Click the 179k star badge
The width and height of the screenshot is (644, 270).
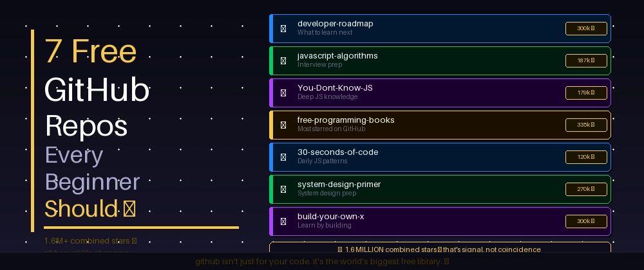(586, 93)
